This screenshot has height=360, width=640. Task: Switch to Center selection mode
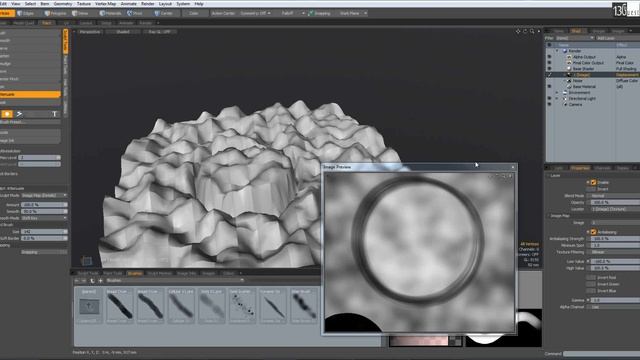(163, 13)
